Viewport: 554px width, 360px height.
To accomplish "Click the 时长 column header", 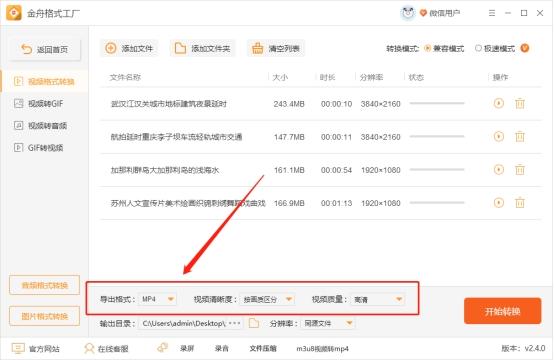I will point(327,77).
